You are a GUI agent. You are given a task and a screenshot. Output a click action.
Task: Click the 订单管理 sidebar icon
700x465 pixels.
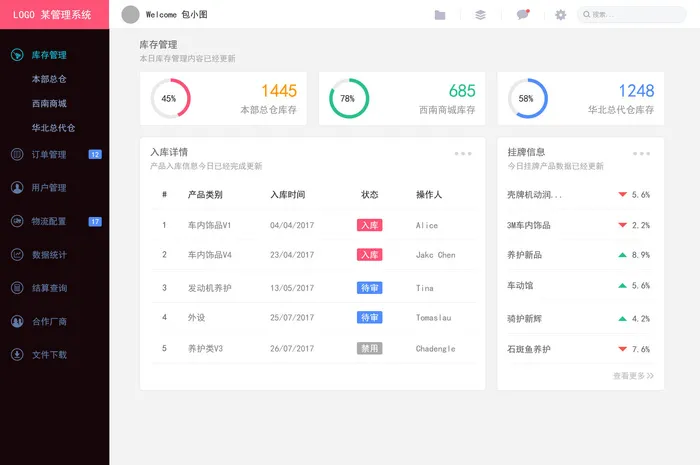(x=17, y=154)
